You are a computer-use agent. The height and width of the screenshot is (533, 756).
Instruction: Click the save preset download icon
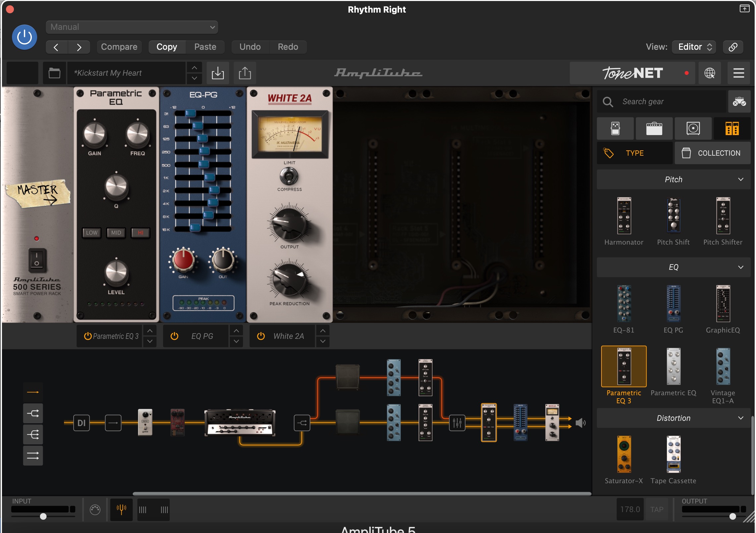(x=218, y=73)
